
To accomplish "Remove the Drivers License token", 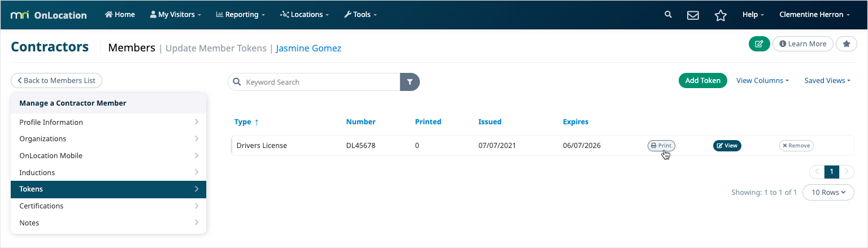I will click(796, 145).
